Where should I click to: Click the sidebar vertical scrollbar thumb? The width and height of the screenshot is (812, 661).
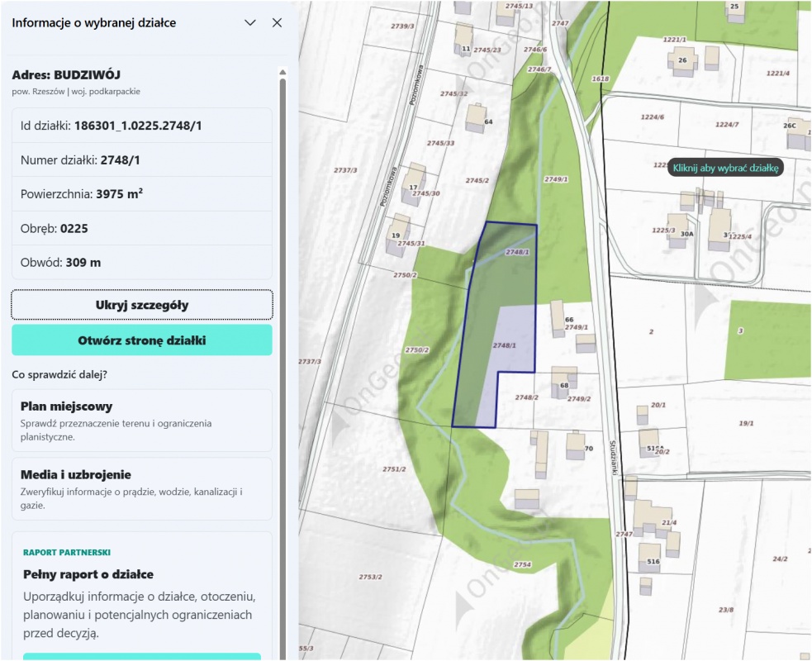point(283,363)
